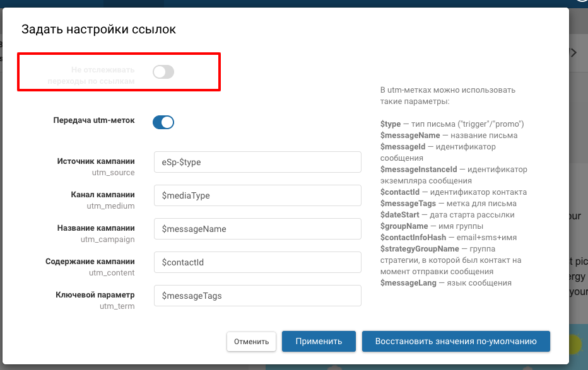The width and height of the screenshot is (588, 370).
Task: Restore defaults via 'Восстановить значения по-умолчанию'
Action: pos(456,341)
